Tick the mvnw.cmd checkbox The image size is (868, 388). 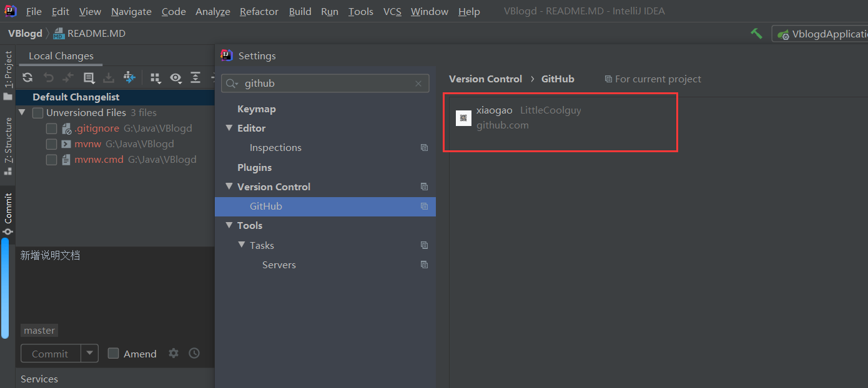point(52,160)
